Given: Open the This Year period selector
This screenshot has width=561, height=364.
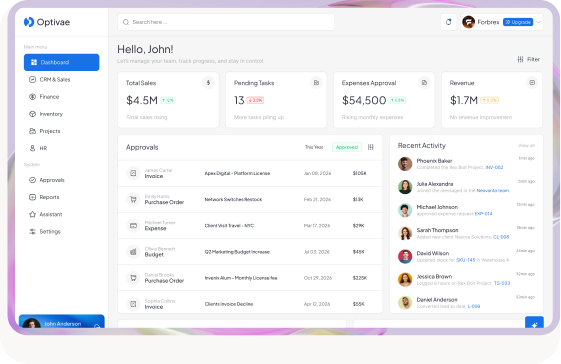Looking at the screenshot, I should coord(314,147).
